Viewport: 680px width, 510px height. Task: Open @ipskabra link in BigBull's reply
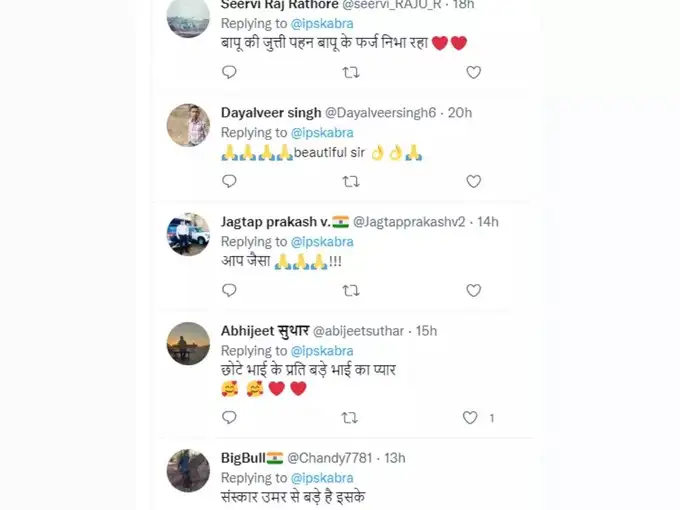(x=321, y=477)
